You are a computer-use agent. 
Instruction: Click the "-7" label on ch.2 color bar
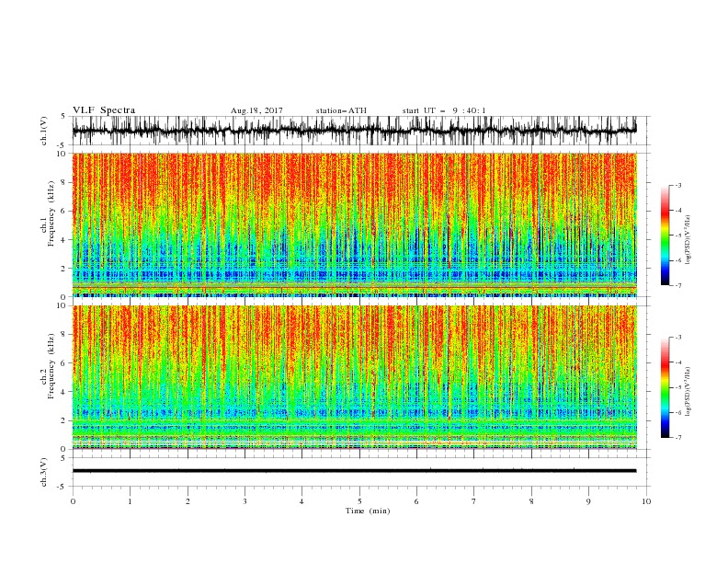tap(678, 438)
